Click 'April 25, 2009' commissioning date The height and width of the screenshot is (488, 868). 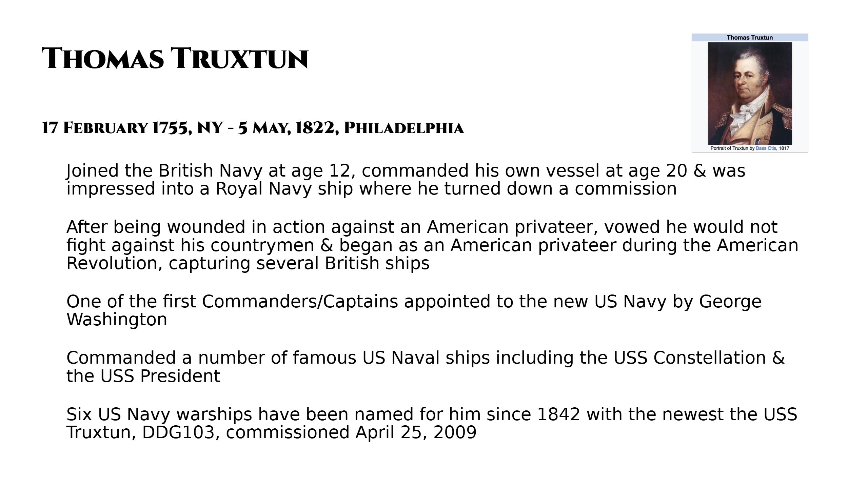click(416, 432)
